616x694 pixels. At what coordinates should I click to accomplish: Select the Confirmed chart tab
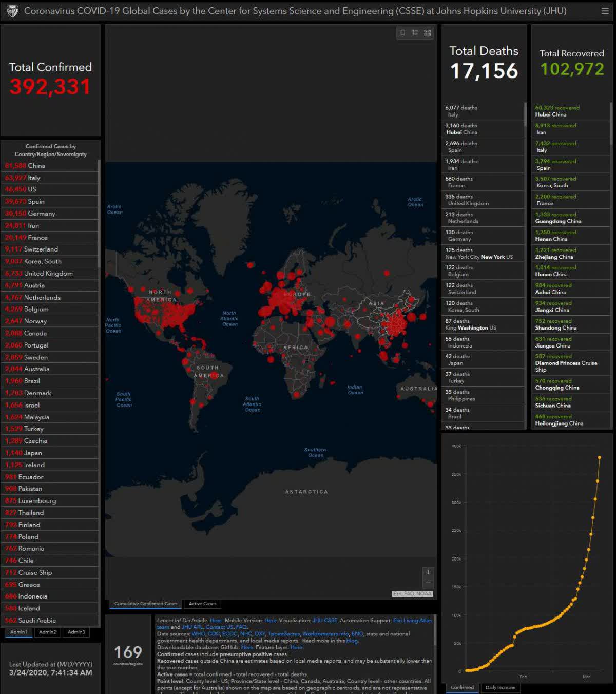(x=462, y=687)
